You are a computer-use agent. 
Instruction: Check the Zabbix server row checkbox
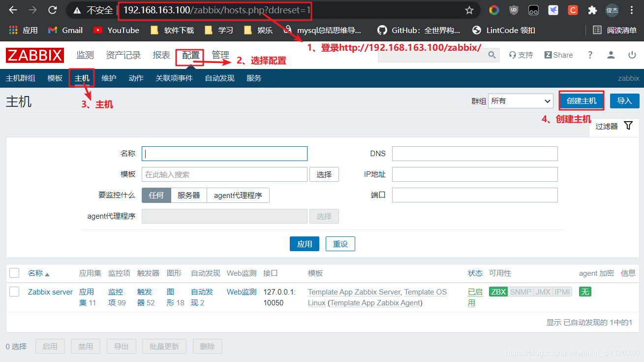click(x=14, y=292)
